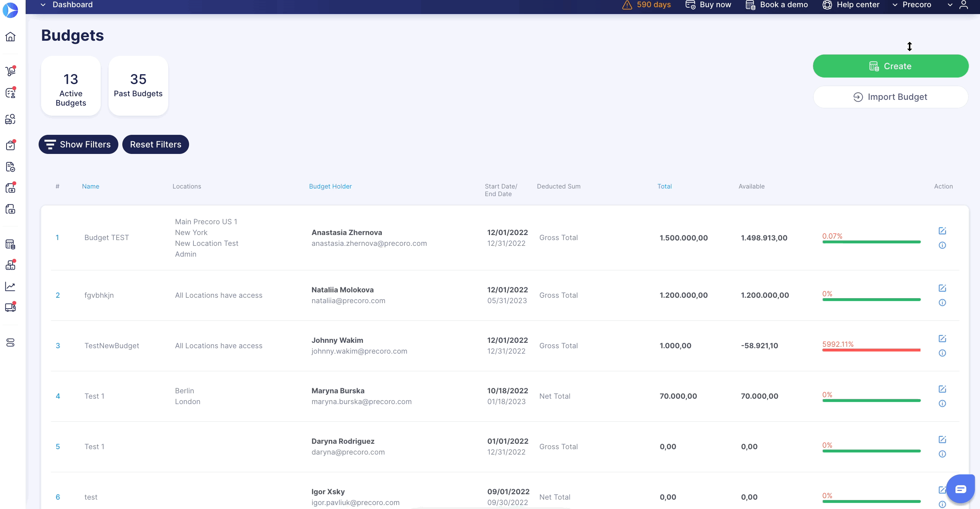Image resolution: width=980 pixels, height=509 pixels.
Task: Open the hand cart sidebar icon
Action: pos(10,71)
